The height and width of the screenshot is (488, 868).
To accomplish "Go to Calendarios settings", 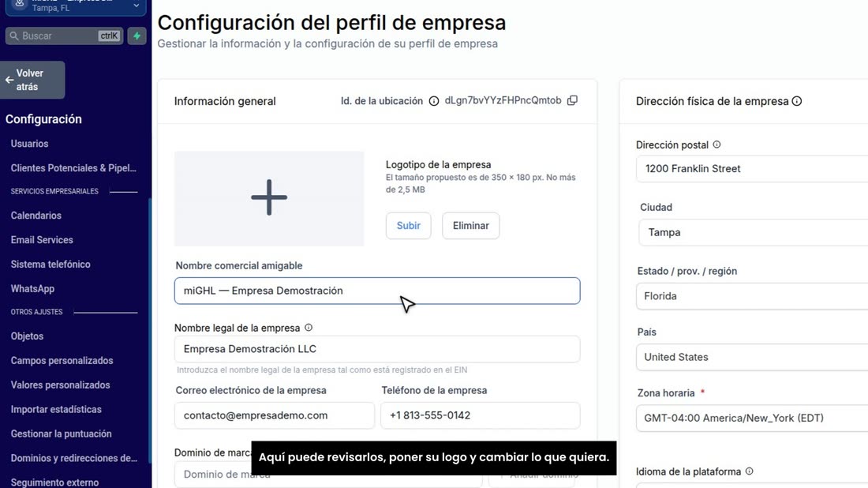I will tap(36, 216).
